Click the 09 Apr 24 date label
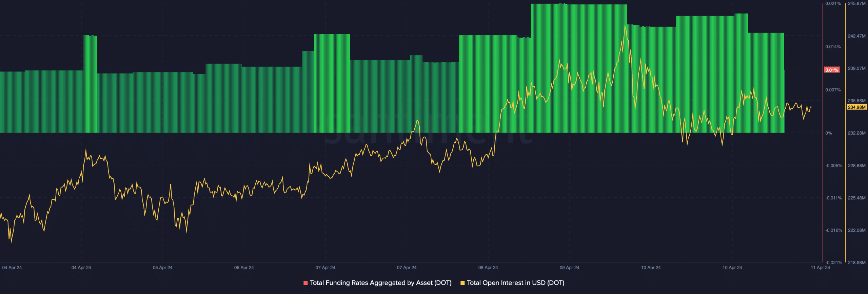The height and width of the screenshot is (294, 868). pos(570,268)
